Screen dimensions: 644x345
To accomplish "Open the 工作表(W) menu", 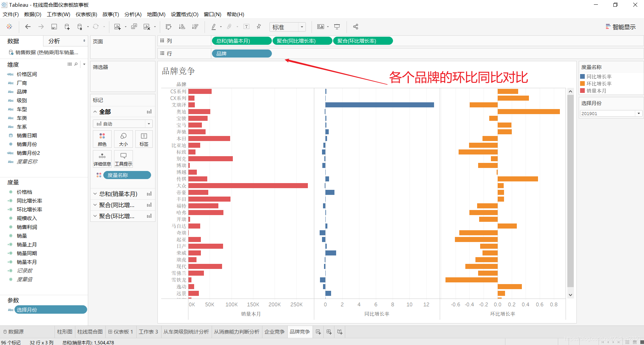I will point(59,14).
